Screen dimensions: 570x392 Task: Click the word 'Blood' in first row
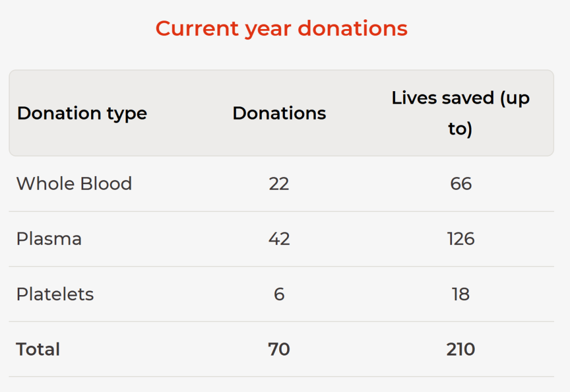106,183
